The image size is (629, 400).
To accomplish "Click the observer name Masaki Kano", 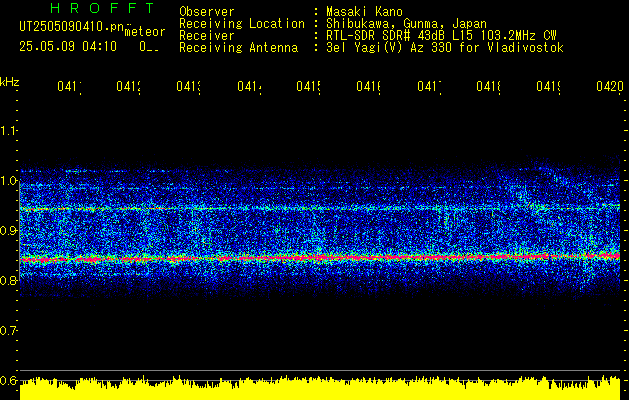I will point(364,12).
